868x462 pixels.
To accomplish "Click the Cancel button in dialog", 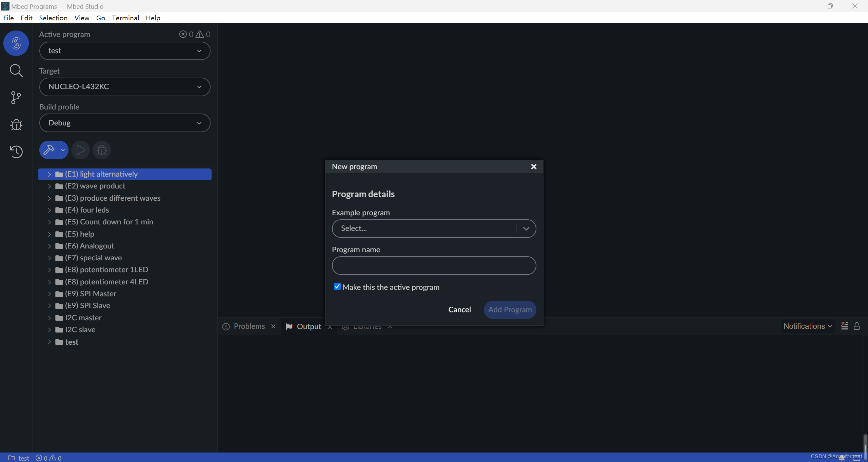I will tap(459, 309).
